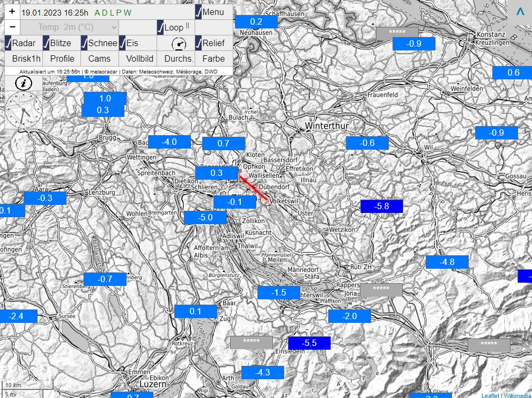
Task: Select the -0.3 label near Aarau
Action: click(45, 198)
